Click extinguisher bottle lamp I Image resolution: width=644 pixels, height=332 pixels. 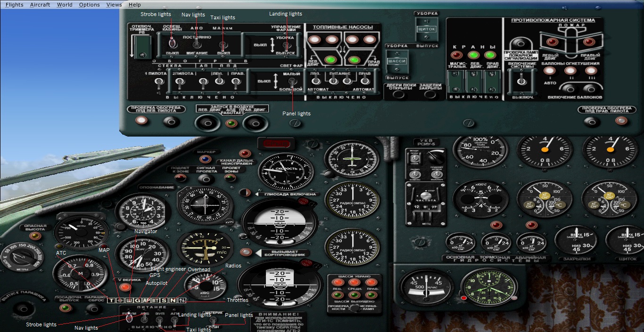[549, 71]
